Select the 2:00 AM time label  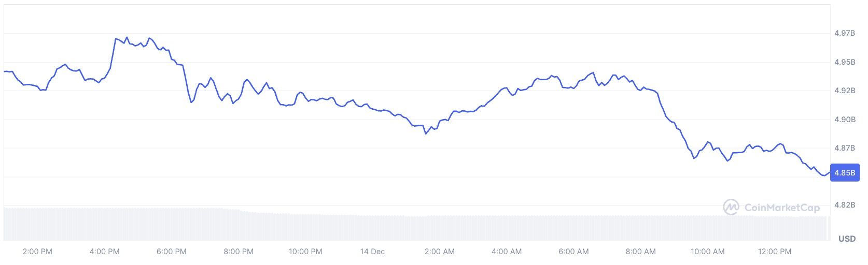(439, 252)
